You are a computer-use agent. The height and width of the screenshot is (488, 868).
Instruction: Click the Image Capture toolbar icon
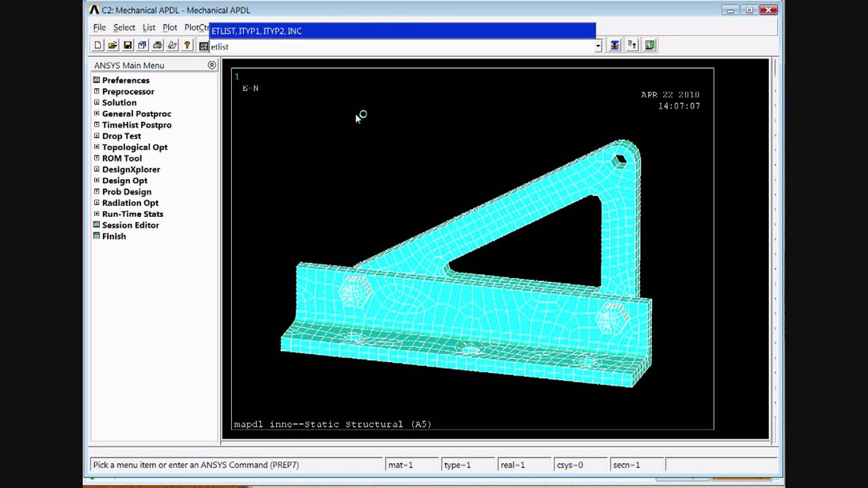point(157,45)
